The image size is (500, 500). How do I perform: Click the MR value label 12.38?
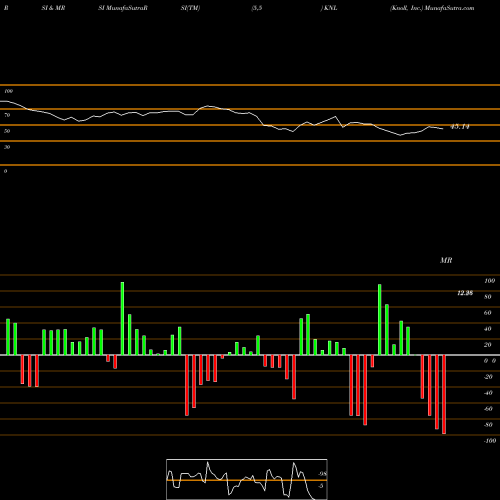tap(465, 293)
